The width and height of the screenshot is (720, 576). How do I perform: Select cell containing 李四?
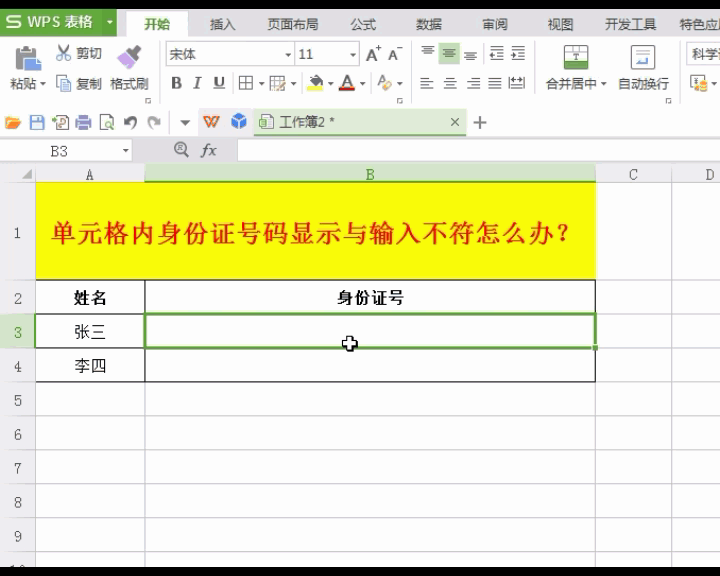[90, 365]
